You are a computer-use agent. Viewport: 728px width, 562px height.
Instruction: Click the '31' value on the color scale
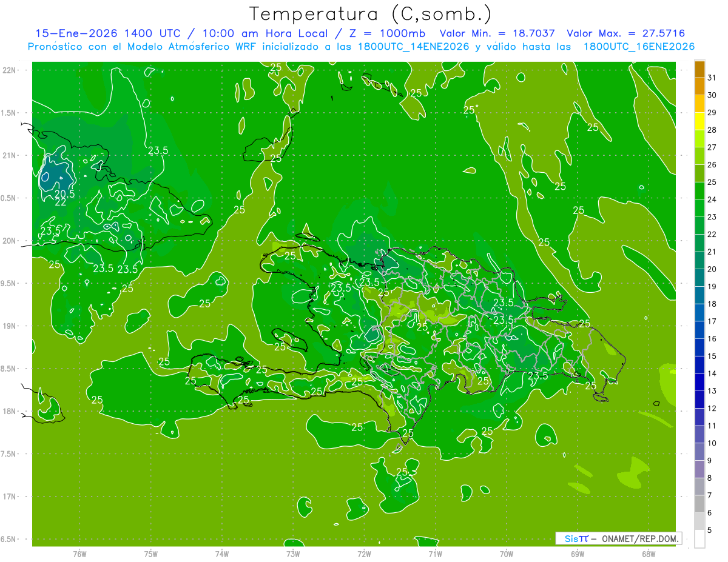coord(712,78)
